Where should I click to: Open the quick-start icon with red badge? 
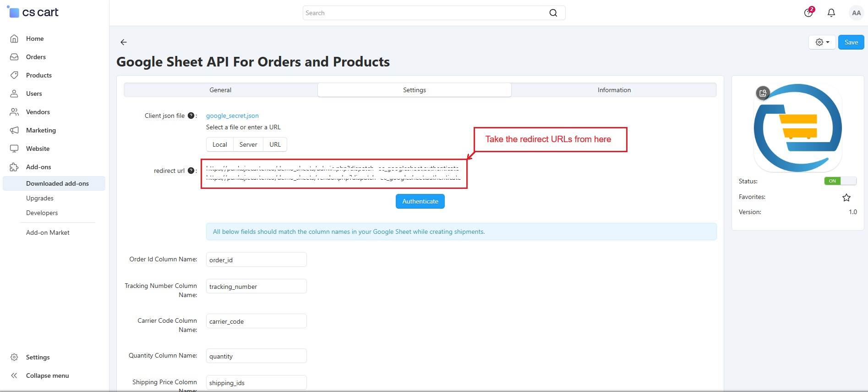point(808,12)
